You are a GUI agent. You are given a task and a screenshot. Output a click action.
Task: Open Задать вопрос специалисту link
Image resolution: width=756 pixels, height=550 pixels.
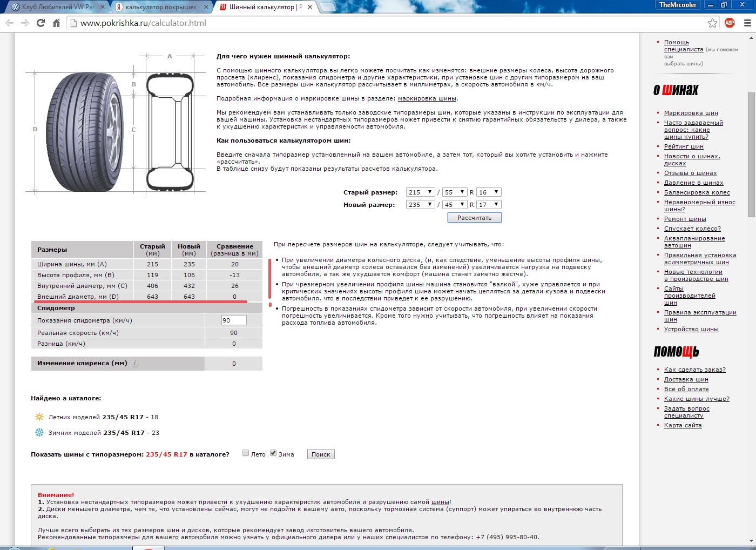click(687, 412)
